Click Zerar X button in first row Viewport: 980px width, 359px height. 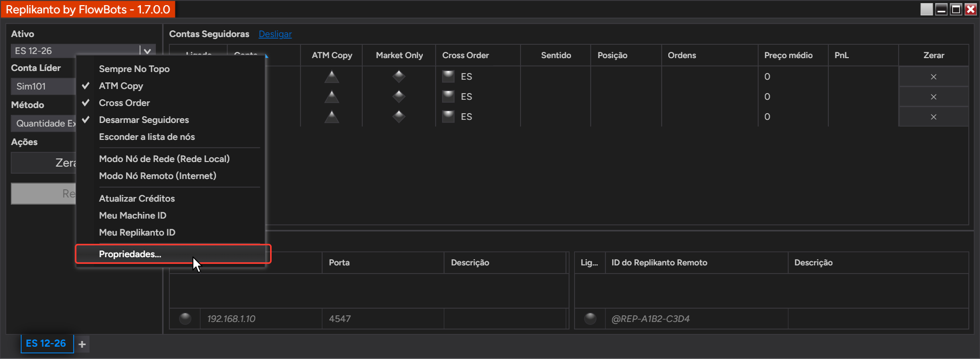[933, 77]
